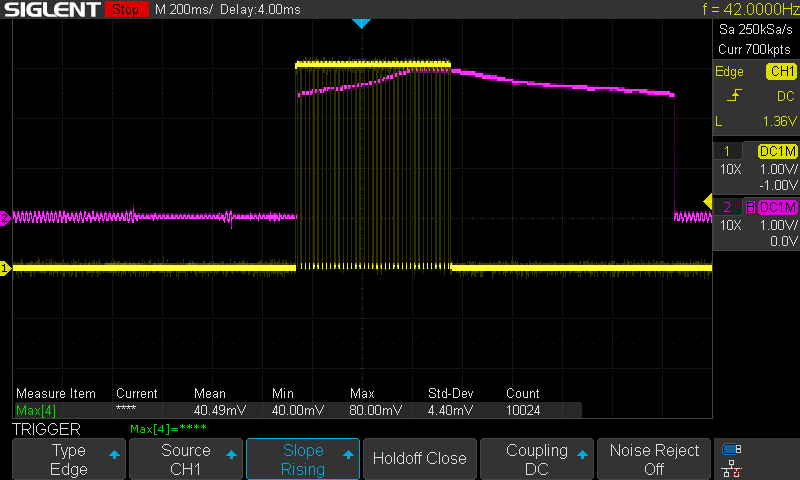The height and width of the screenshot is (480, 800).
Task: Click the channel 1 10X probe text
Action: pos(731,169)
